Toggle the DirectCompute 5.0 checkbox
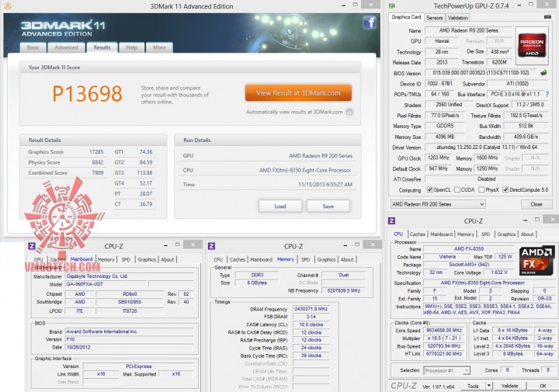Viewport: 559px width, 392px height. [505, 189]
